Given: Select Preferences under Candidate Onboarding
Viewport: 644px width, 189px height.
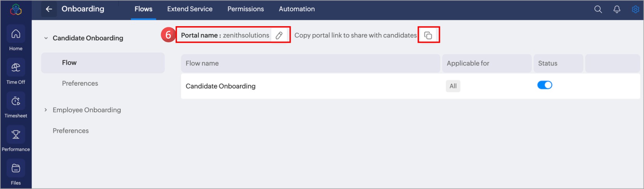Looking at the screenshot, I should pyautogui.click(x=80, y=84).
